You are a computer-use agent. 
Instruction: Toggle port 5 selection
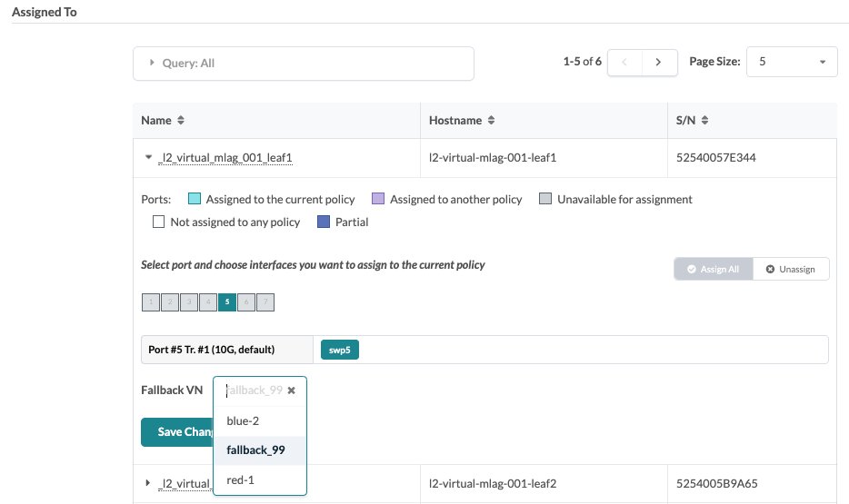point(227,302)
